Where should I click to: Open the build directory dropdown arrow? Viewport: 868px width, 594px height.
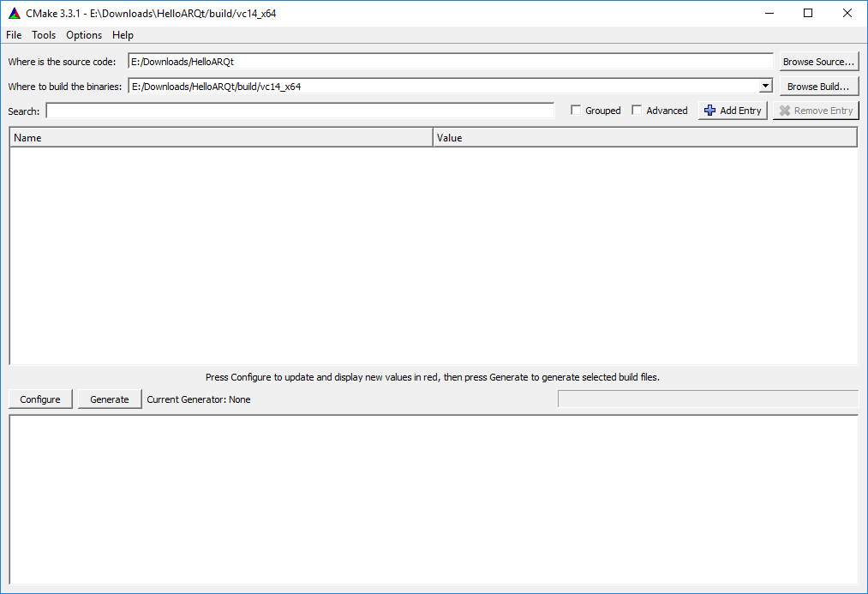click(x=765, y=86)
